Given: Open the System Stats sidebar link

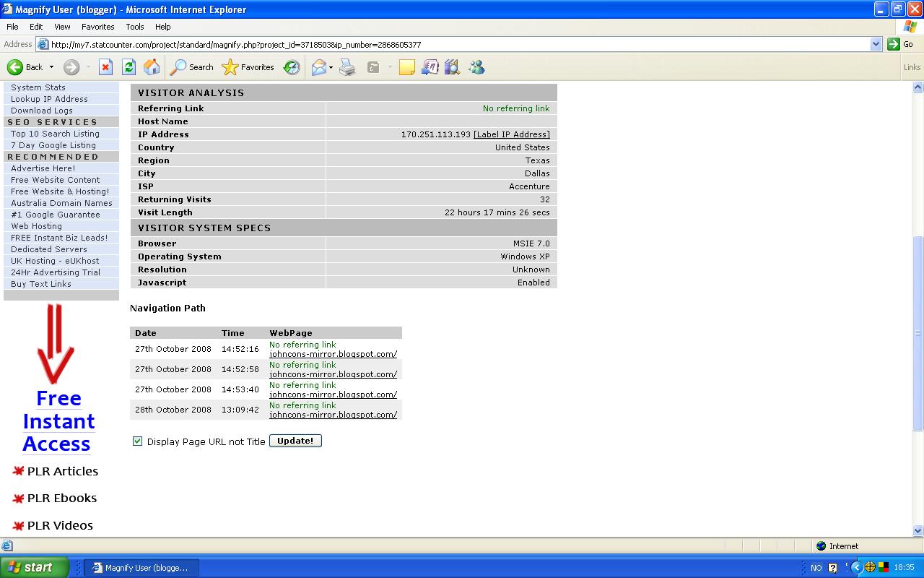Looking at the screenshot, I should pos(38,87).
